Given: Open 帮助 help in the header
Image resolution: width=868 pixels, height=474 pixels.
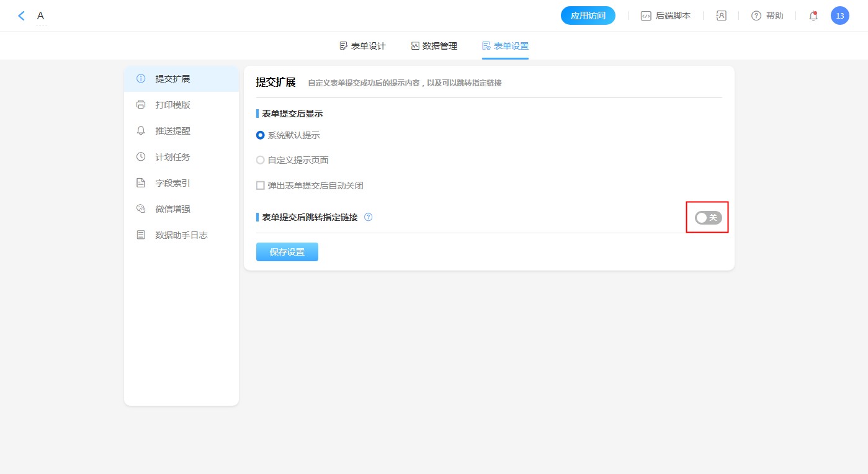Looking at the screenshot, I should click(x=767, y=16).
